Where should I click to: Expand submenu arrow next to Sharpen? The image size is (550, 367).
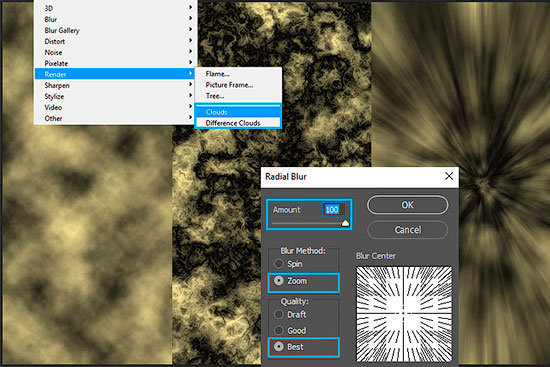(190, 84)
